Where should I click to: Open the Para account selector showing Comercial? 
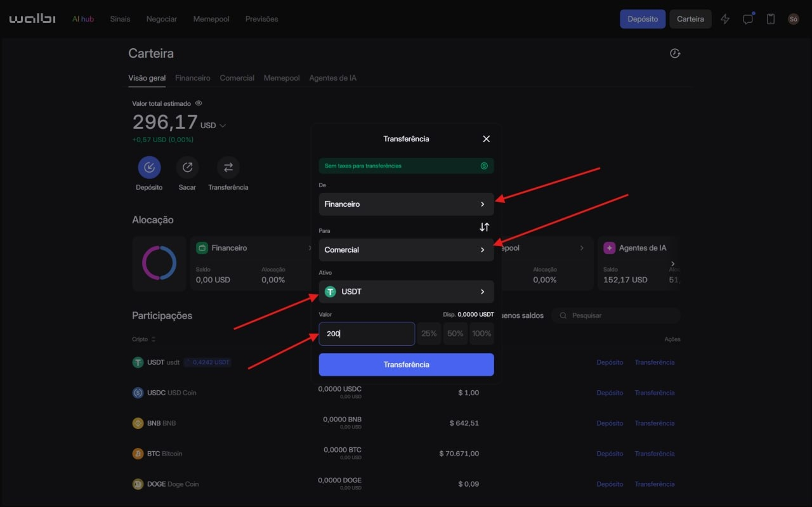tap(406, 250)
